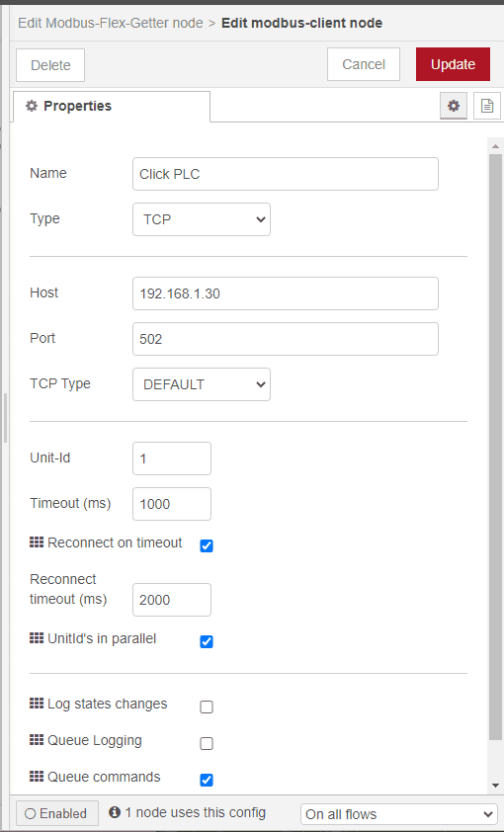Viewport: 504px width, 832px height.
Task: Click the info icon beside node usage text
Action: point(115,812)
